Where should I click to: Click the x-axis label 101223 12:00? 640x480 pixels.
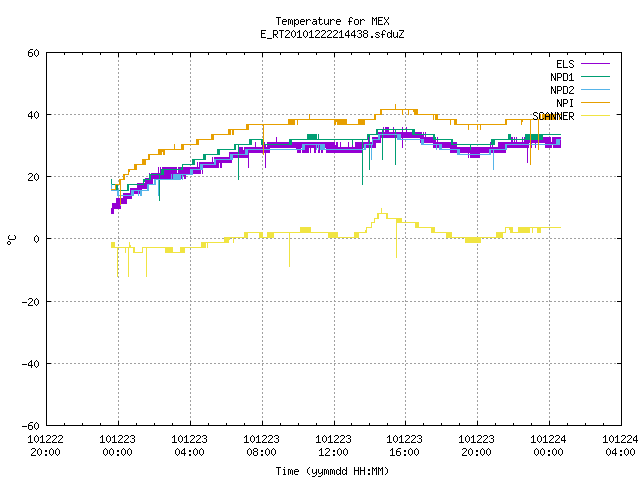(x=333, y=446)
